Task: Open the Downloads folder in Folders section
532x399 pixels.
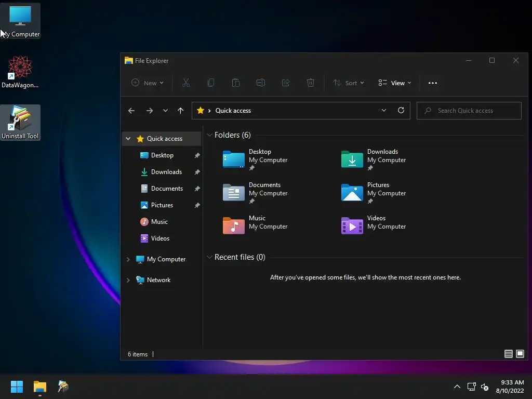Action: 374,159
